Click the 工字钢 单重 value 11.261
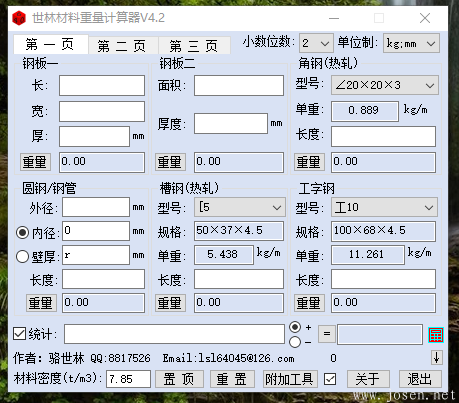Screen dimensions: 459x403 point(368,255)
